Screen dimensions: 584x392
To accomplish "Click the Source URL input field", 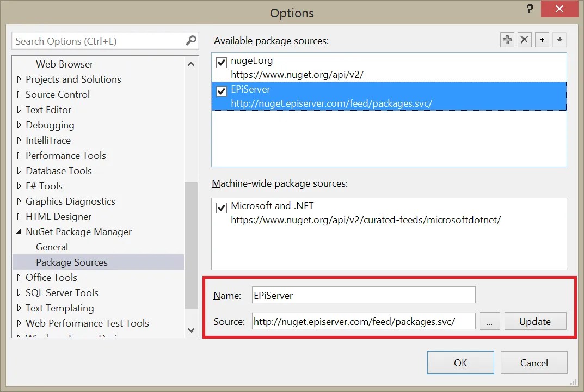I will 364,321.
